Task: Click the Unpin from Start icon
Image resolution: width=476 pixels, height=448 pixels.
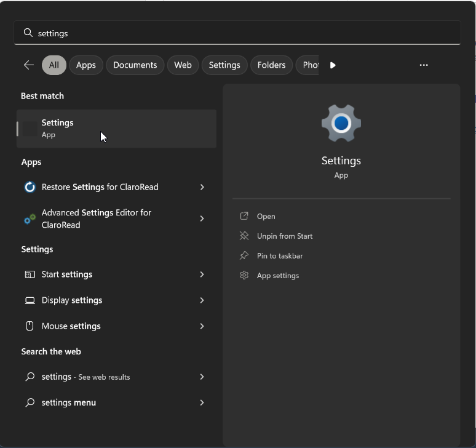Action: [x=244, y=236]
